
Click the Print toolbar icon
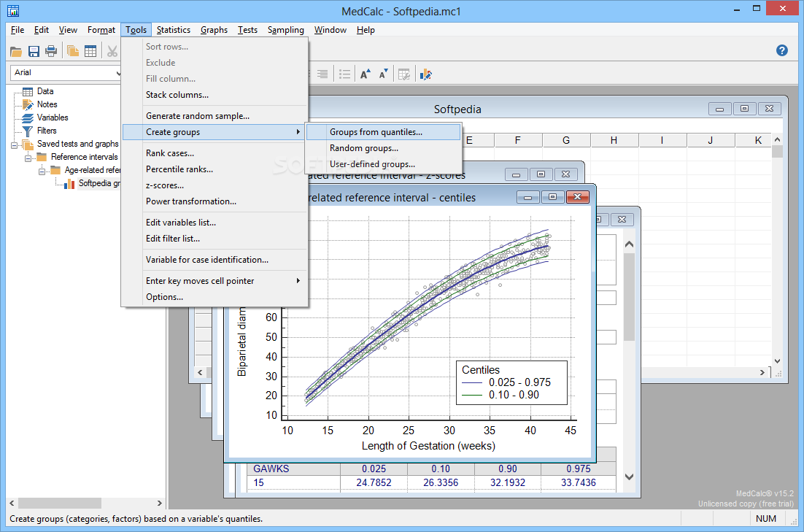point(51,51)
